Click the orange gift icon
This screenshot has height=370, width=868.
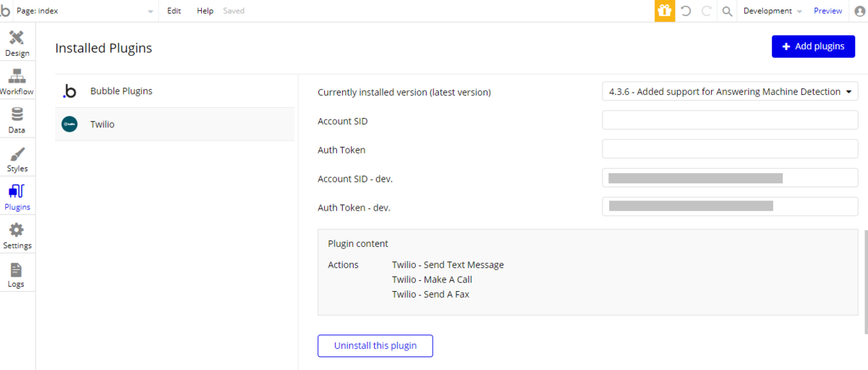pos(665,11)
